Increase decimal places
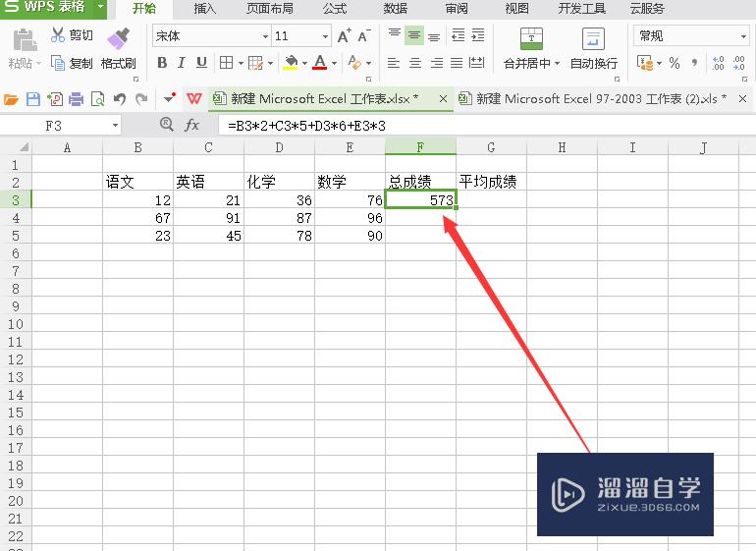756x551 pixels. [x=718, y=63]
